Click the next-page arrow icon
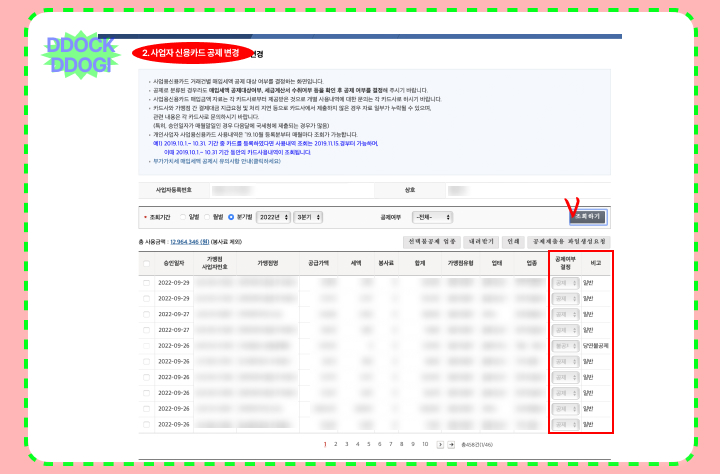The image size is (720, 474). click(440, 445)
